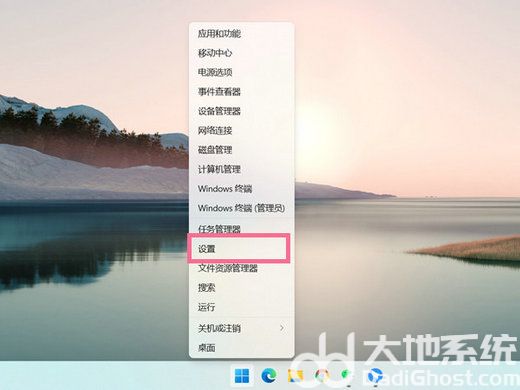Click the arrow beside 关机或注销

coord(282,328)
